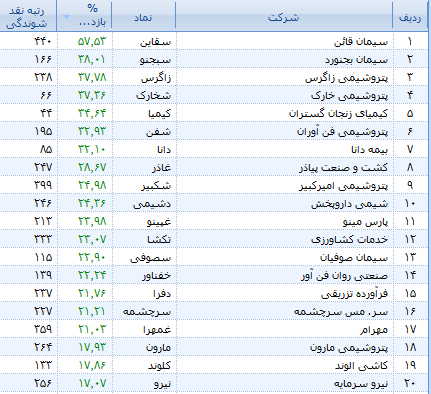Select company کشت و صنعت پیاذر
The image size is (431, 394).
343,168
